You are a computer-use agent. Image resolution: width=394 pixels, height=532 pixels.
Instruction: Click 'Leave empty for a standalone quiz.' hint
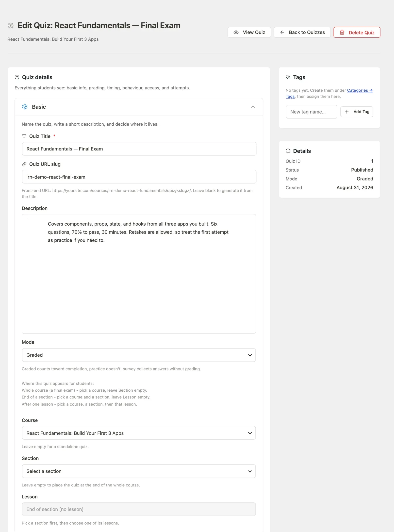[55, 447]
